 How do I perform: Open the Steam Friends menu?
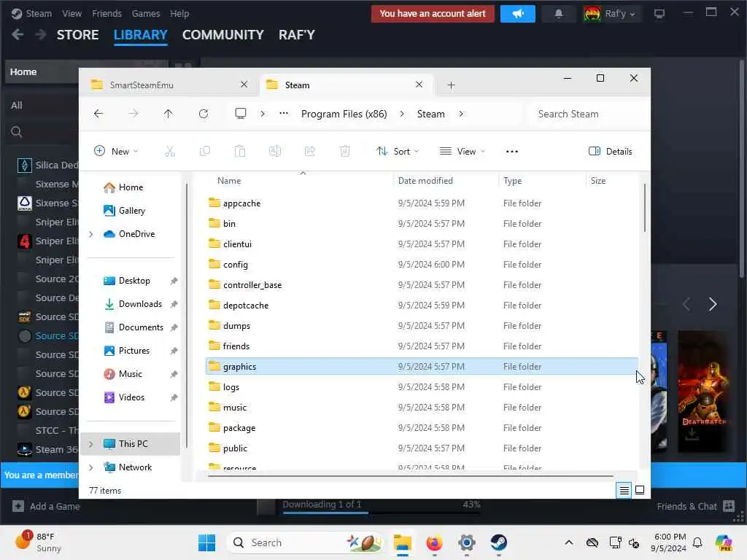tap(107, 14)
